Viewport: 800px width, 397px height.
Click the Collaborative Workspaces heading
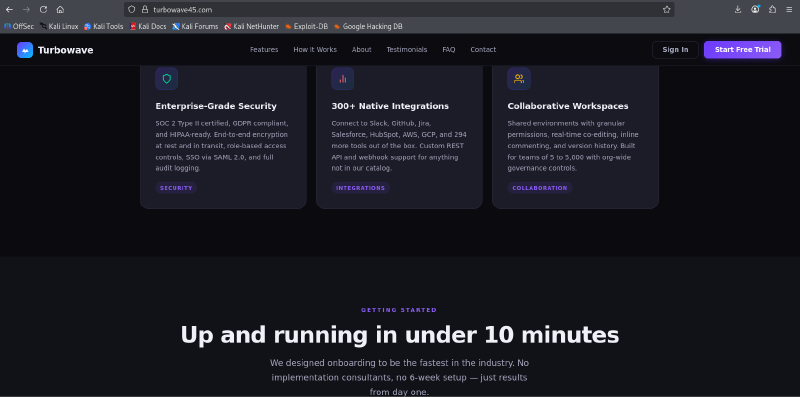(x=568, y=106)
